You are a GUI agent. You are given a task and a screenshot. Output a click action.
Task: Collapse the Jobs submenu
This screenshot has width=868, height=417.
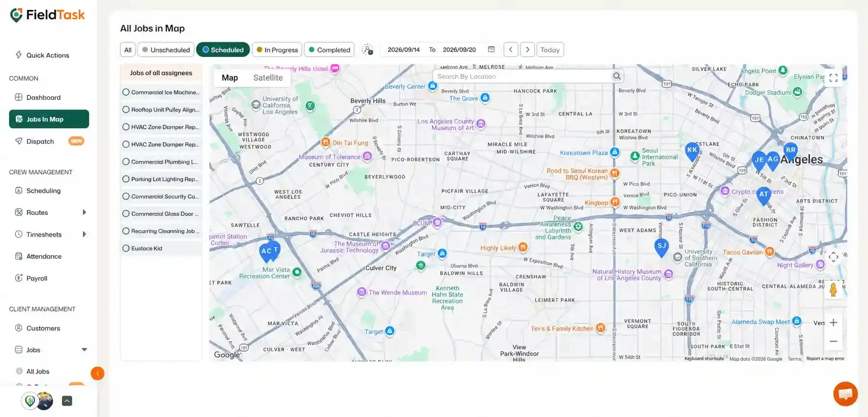84,350
